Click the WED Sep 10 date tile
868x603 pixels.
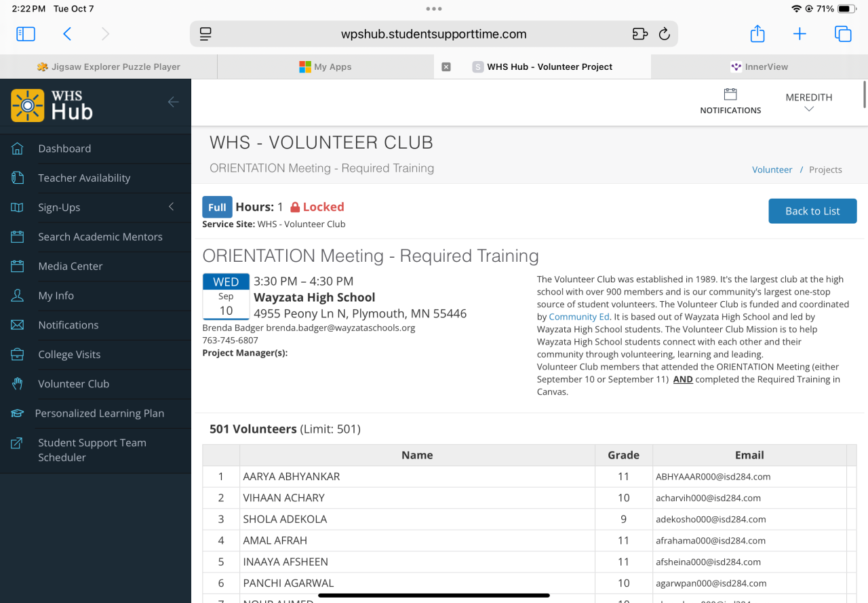pos(226,296)
